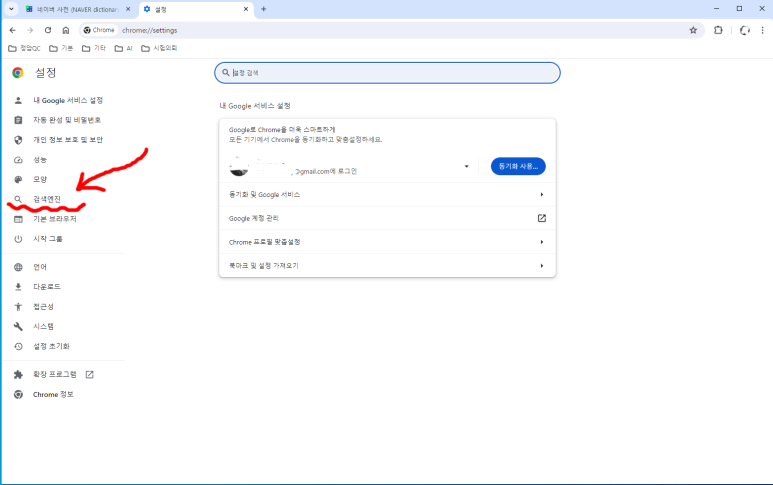
Task: Open the 시험의뢰 bookmark folder
Action: [x=159, y=48]
